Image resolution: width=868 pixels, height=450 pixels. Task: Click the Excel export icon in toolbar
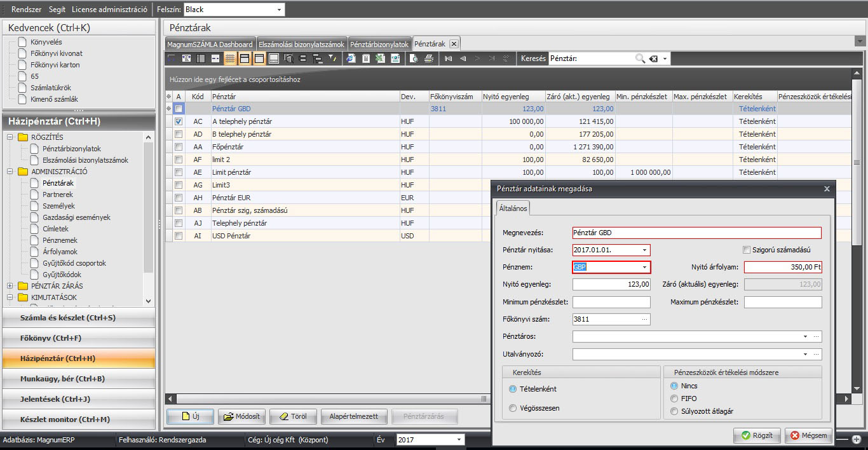point(380,58)
